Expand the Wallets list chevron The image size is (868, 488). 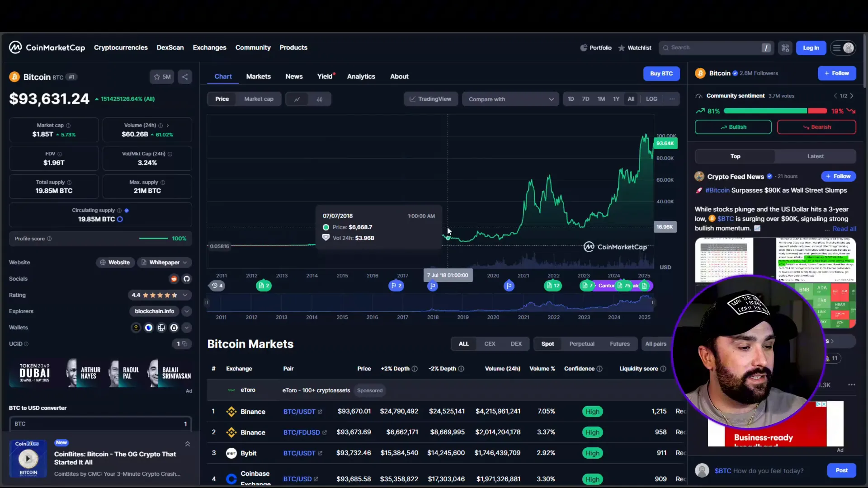187,328
